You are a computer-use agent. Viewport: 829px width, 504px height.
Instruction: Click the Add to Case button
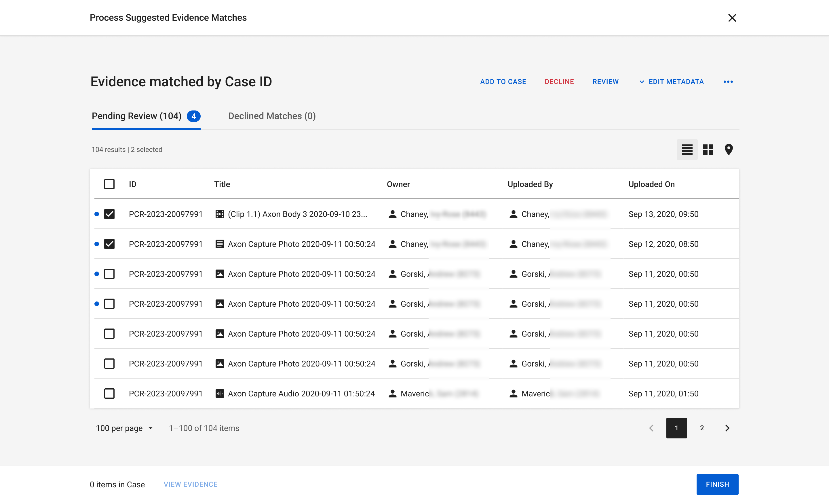click(x=503, y=82)
